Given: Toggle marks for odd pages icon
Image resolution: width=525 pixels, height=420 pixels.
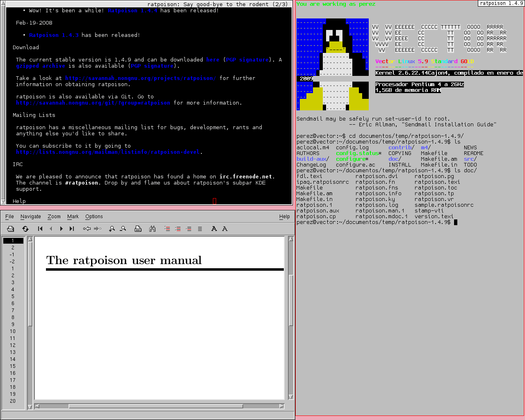Looking at the screenshot, I should (167, 229).
